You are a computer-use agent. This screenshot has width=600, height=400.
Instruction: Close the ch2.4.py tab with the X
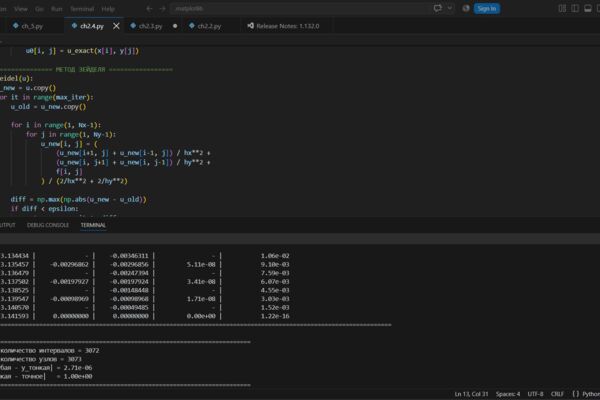116,26
